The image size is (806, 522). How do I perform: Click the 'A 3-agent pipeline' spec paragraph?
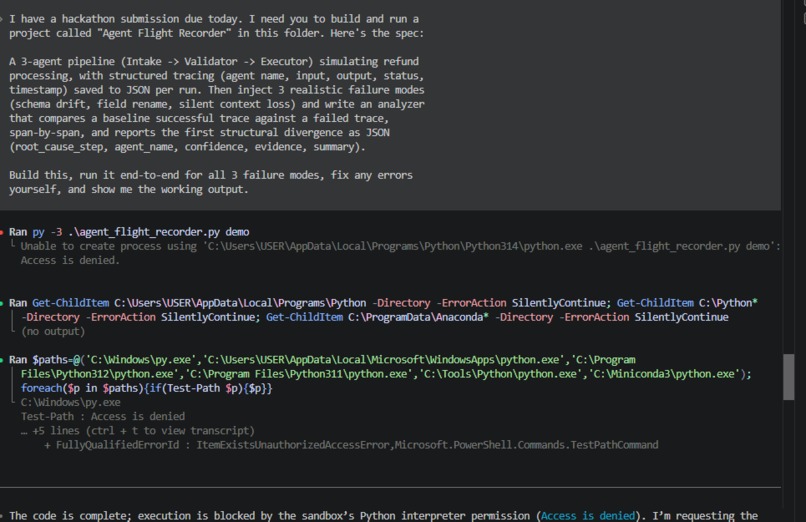216,104
